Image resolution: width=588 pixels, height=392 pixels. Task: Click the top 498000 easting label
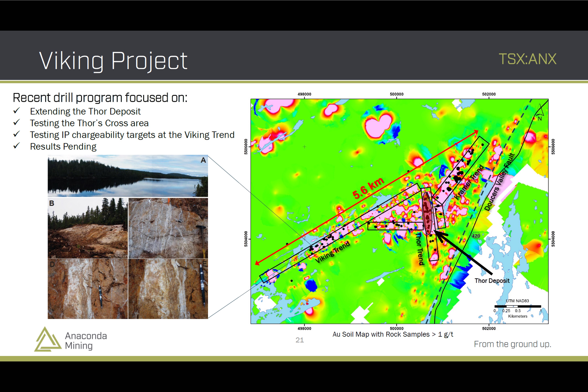coord(304,94)
